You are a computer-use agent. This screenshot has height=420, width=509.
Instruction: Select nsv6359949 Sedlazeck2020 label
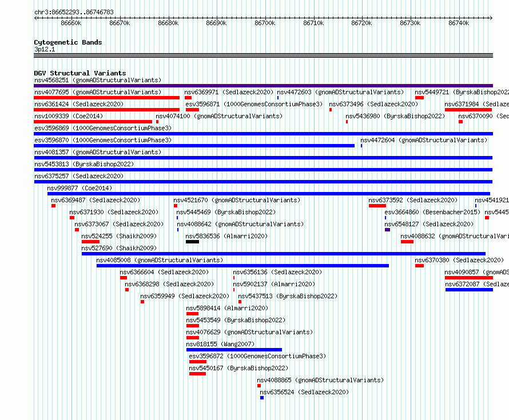(x=185, y=296)
